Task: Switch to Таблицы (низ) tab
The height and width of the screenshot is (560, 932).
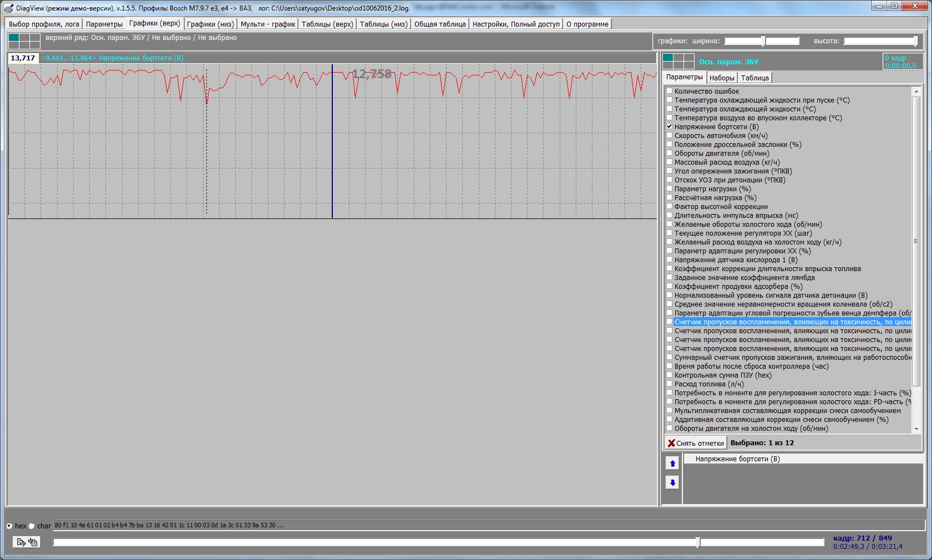Action: 383,24
